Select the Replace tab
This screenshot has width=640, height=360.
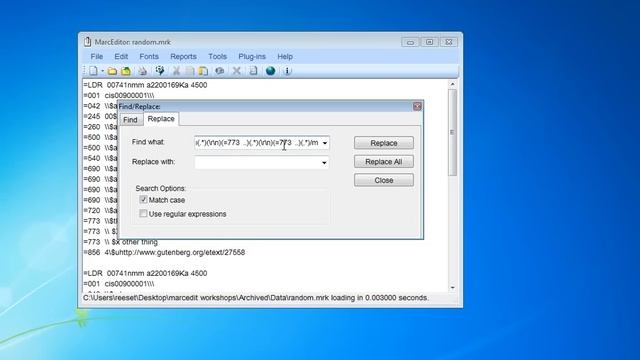point(161,119)
